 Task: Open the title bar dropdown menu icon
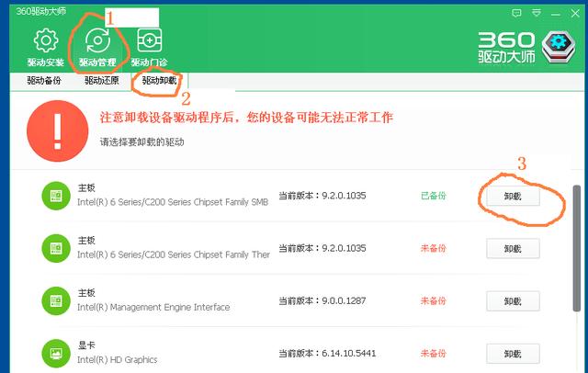(x=537, y=13)
